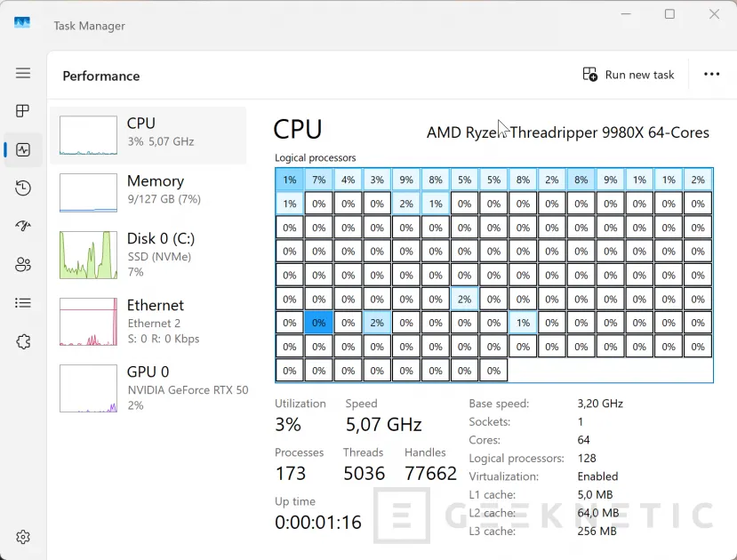Click the 'Task Manager' window title

pos(89,26)
